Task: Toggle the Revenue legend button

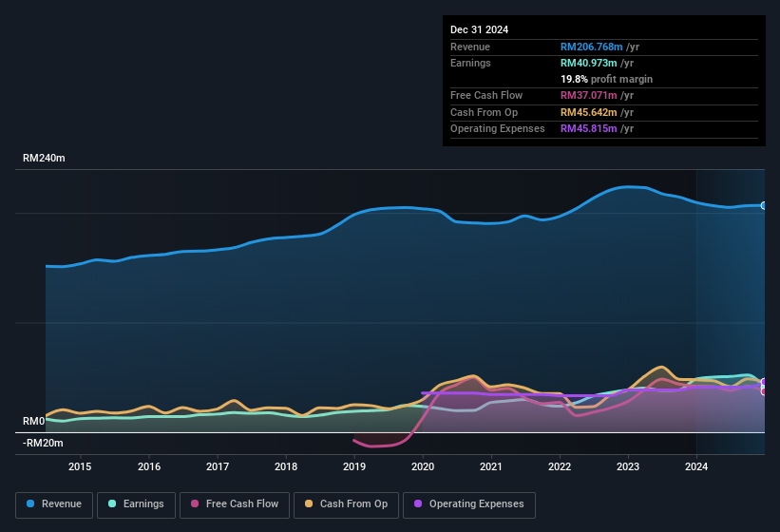Action: click(x=54, y=504)
